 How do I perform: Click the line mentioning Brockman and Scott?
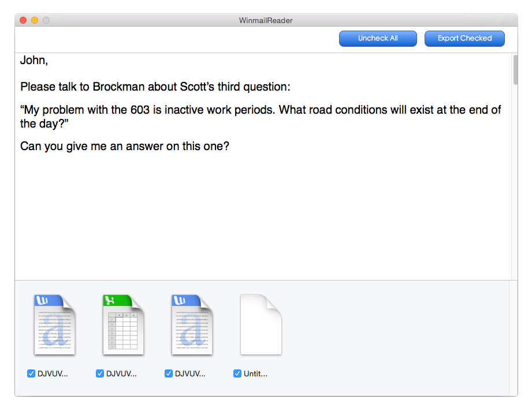[155, 87]
